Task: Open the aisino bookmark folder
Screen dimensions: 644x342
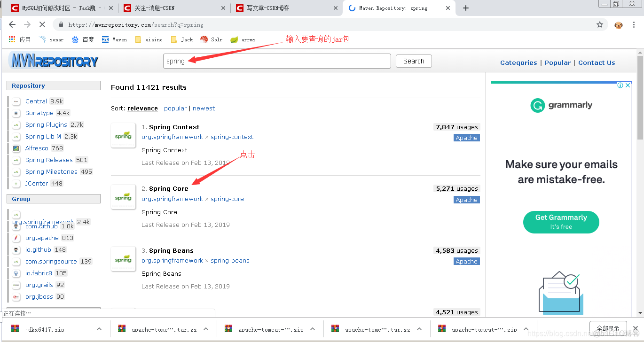Action: [x=149, y=39]
